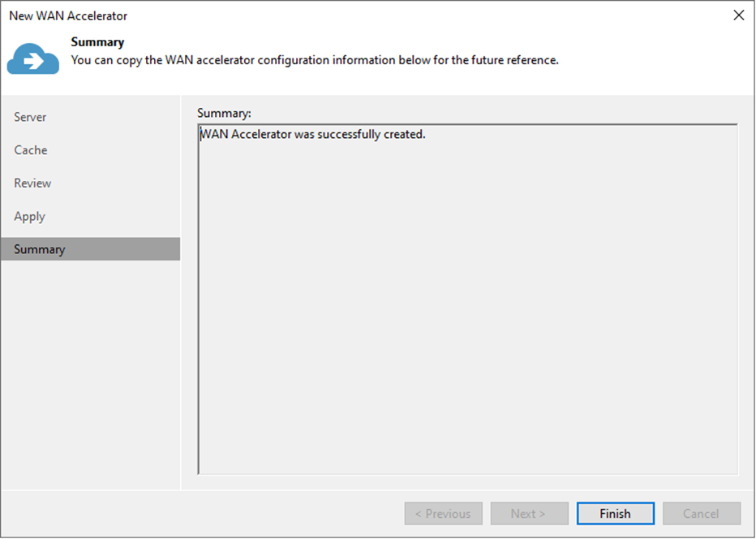
Task: Open the Review step in the sidebar
Action: [x=32, y=183]
